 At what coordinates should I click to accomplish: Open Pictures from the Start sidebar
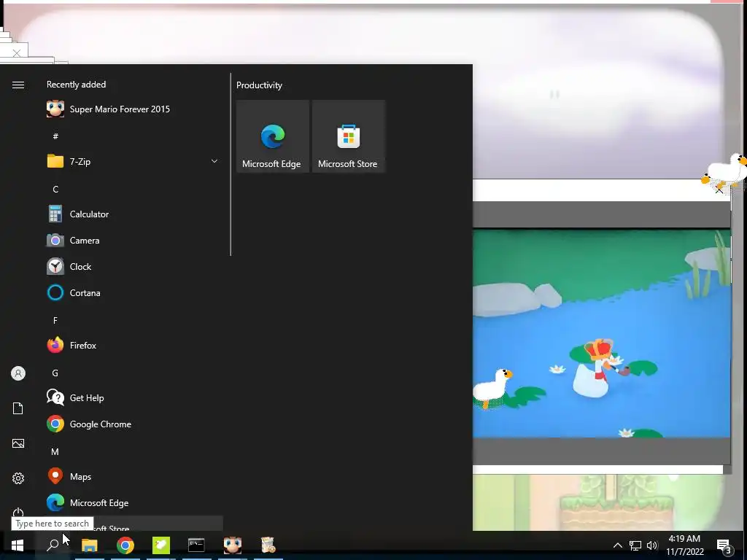pos(18,443)
